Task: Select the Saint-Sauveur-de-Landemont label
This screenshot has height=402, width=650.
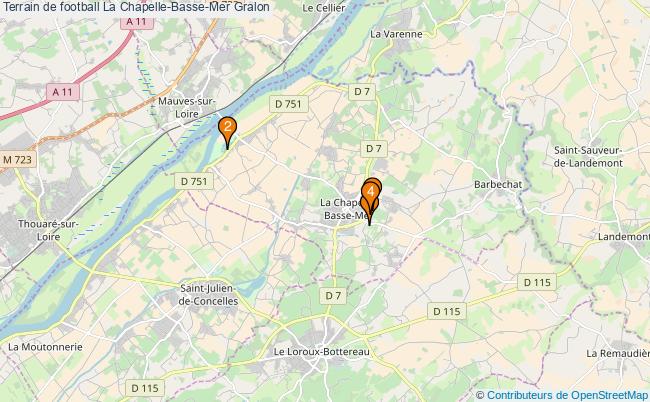Action: pyautogui.click(x=588, y=157)
